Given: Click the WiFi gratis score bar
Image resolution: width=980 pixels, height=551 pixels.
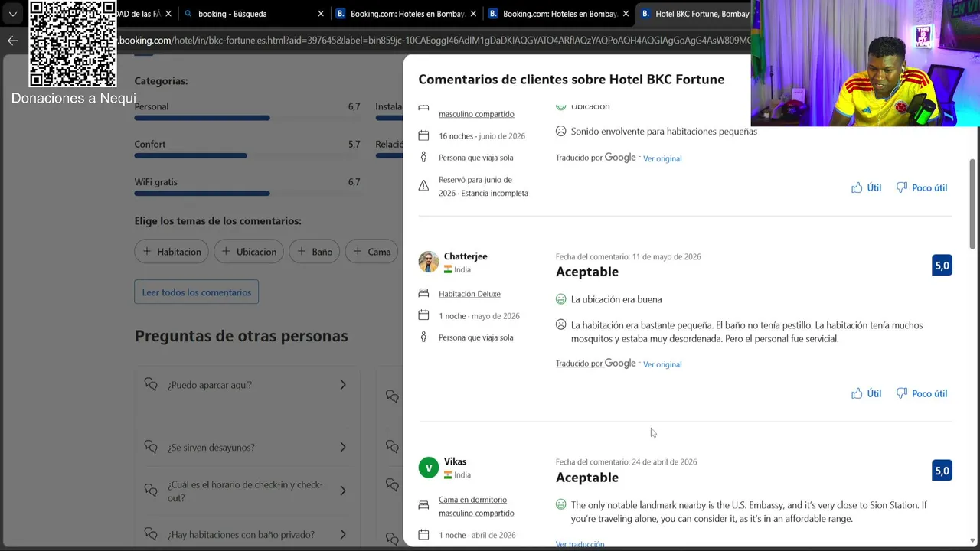Looking at the screenshot, I should (247, 193).
